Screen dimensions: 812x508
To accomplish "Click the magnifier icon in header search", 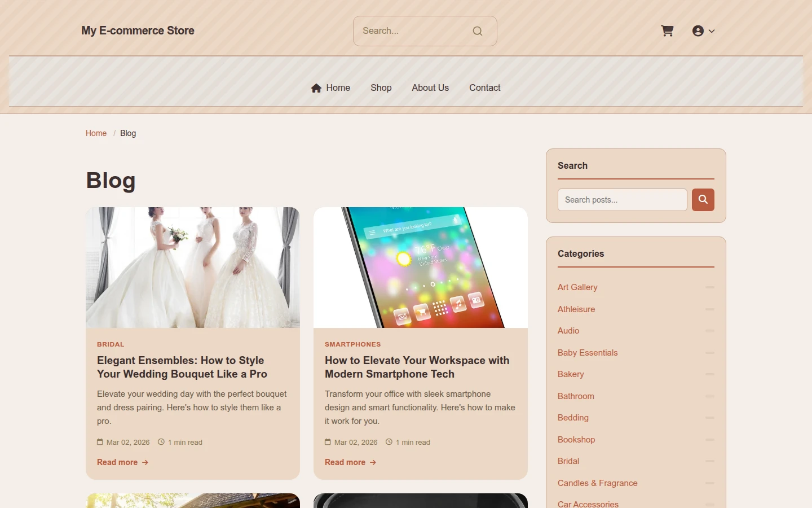I will click(x=478, y=31).
